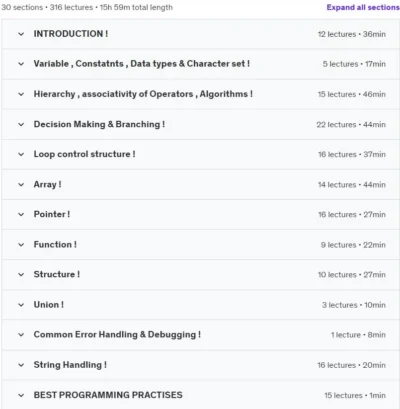
Task: Click chevron next to Loop control structure
Action: pos(21,154)
